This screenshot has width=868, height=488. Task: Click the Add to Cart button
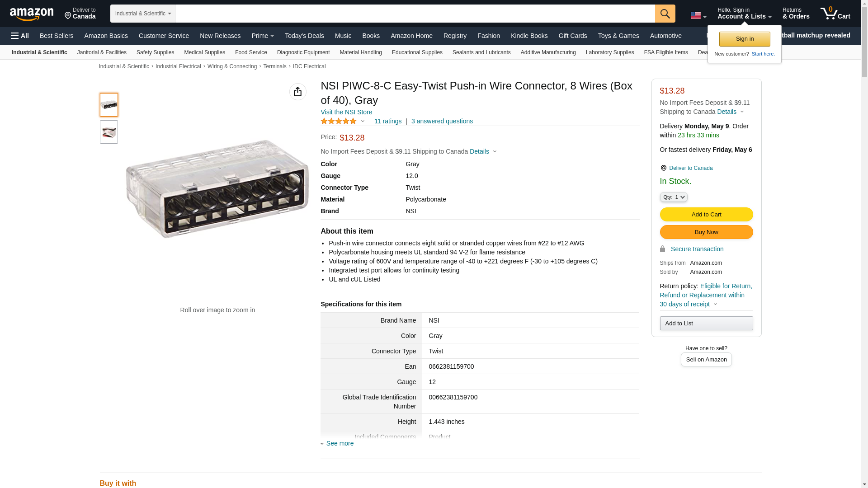pos(706,215)
